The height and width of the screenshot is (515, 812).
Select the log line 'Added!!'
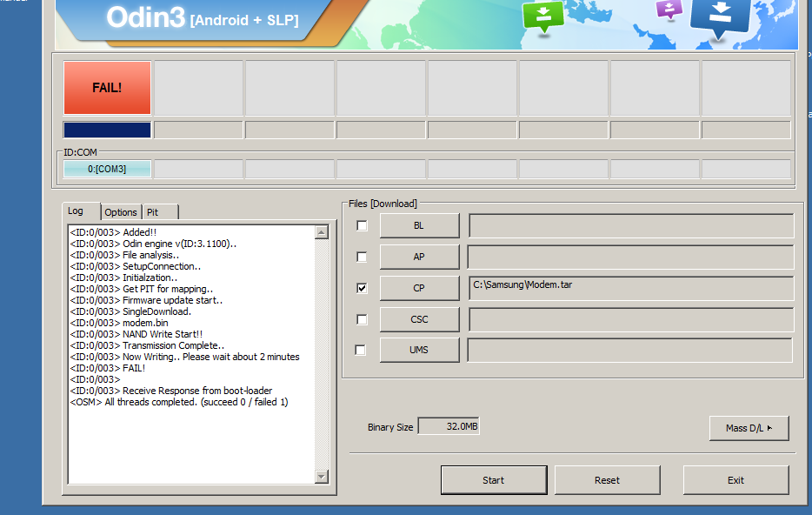[113, 232]
